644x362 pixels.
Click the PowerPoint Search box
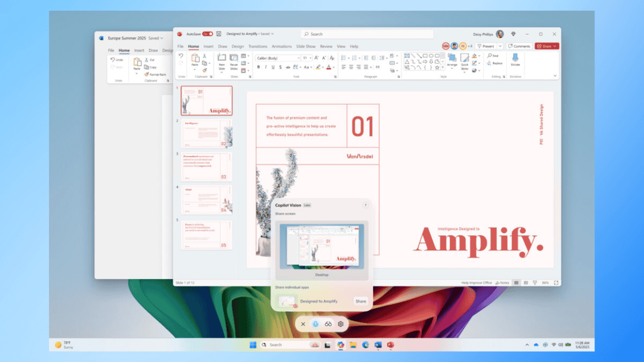pos(367,34)
